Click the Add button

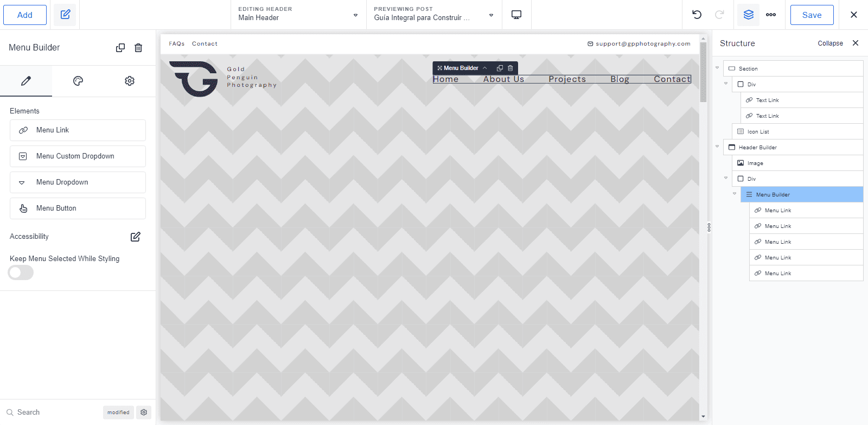click(x=25, y=15)
